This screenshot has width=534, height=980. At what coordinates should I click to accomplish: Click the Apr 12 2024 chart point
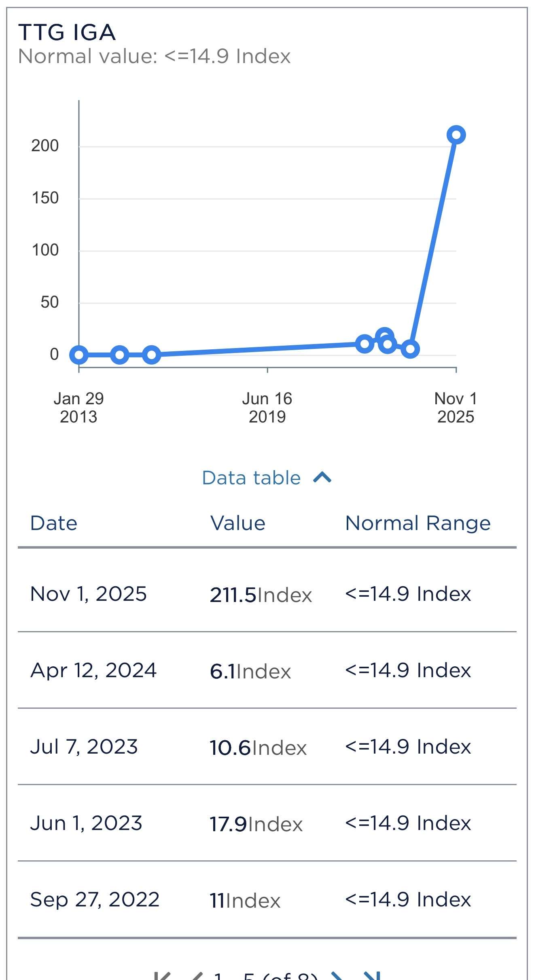pyautogui.click(x=410, y=348)
